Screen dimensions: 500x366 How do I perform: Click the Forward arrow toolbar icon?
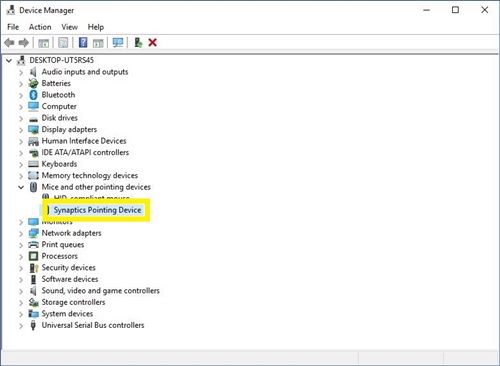click(x=24, y=43)
